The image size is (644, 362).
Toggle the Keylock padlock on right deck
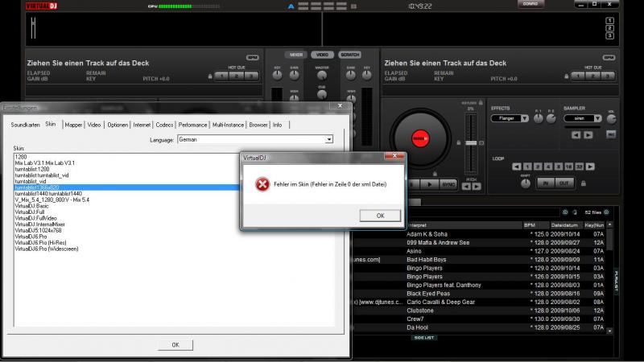481,103
